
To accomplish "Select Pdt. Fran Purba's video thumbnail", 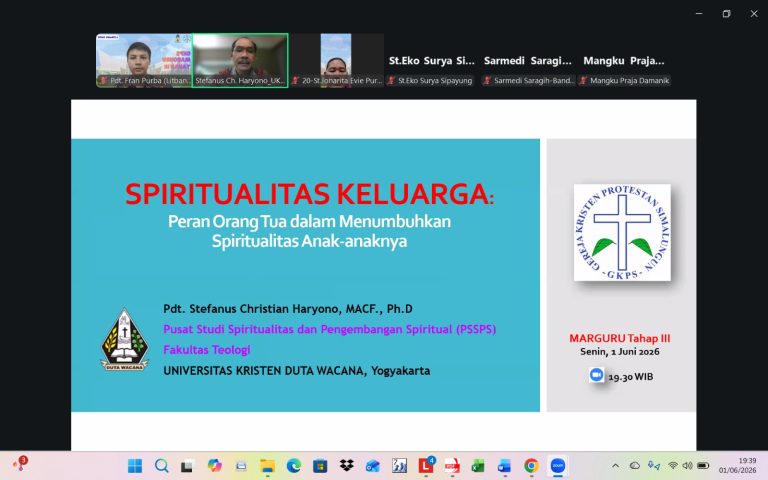I will pos(144,60).
